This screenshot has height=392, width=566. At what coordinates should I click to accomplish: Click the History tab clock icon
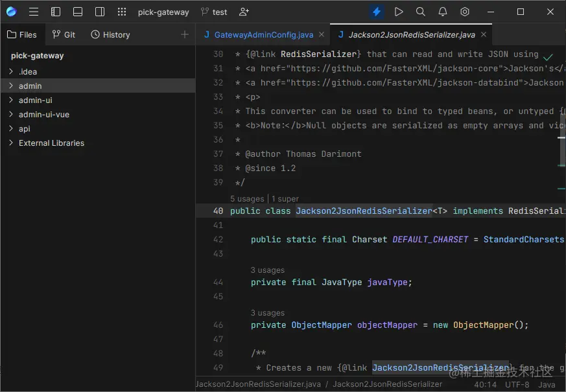95,34
